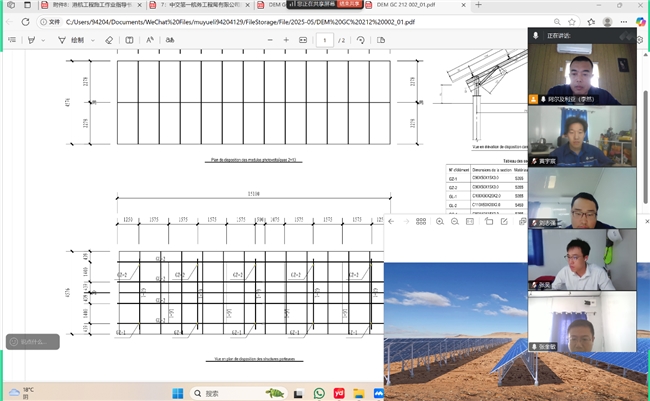Click the PDF page number field

pyautogui.click(x=325, y=40)
